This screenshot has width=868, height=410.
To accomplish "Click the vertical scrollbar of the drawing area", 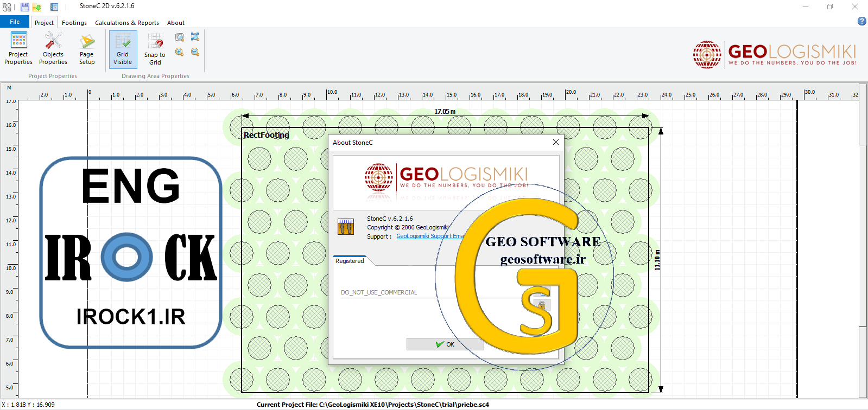I will (863, 241).
